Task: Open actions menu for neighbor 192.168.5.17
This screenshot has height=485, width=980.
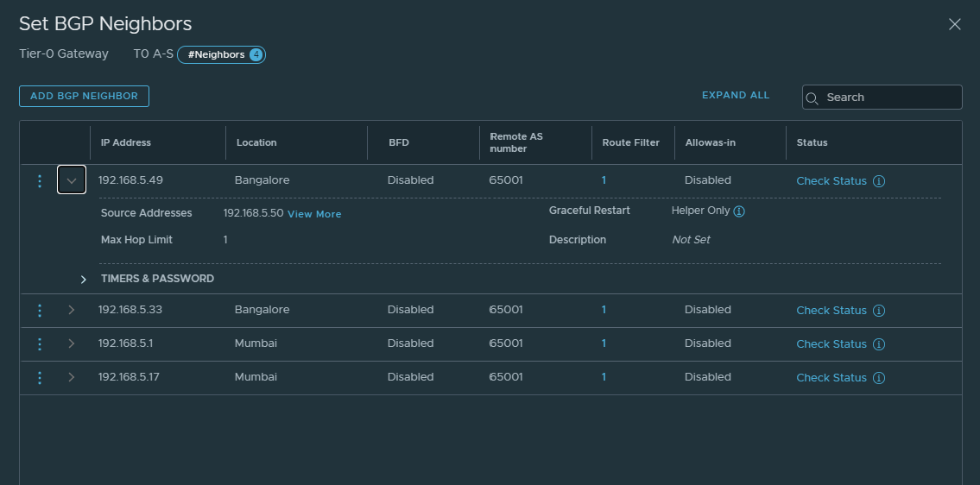Action: click(x=40, y=378)
